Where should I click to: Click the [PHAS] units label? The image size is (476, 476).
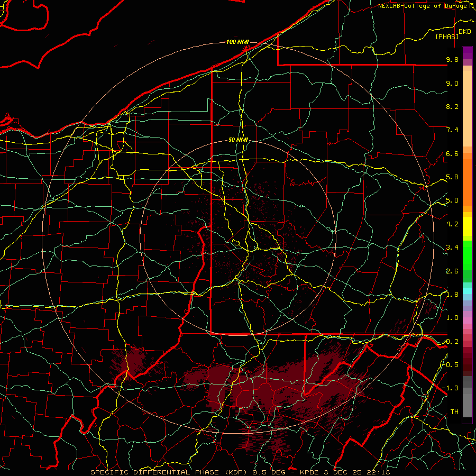click(447, 36)
